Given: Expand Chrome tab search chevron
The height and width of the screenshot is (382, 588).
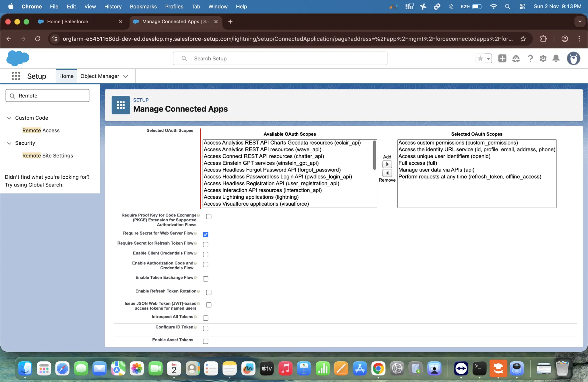Looking at the screenshot, I should click(x=580, y=22).
